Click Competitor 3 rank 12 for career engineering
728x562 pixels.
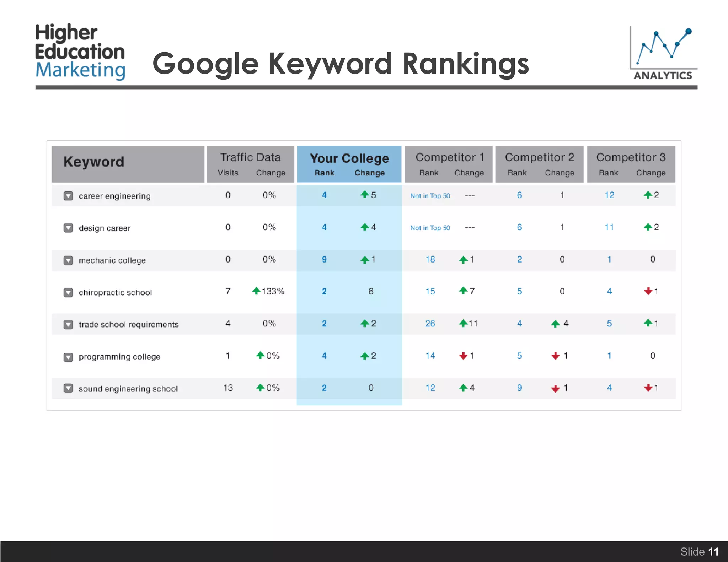pyautogui.click(x=609, y=195)
